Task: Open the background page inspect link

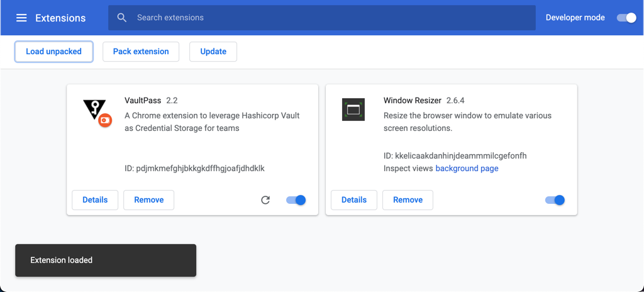Action: tap(467, 169)
